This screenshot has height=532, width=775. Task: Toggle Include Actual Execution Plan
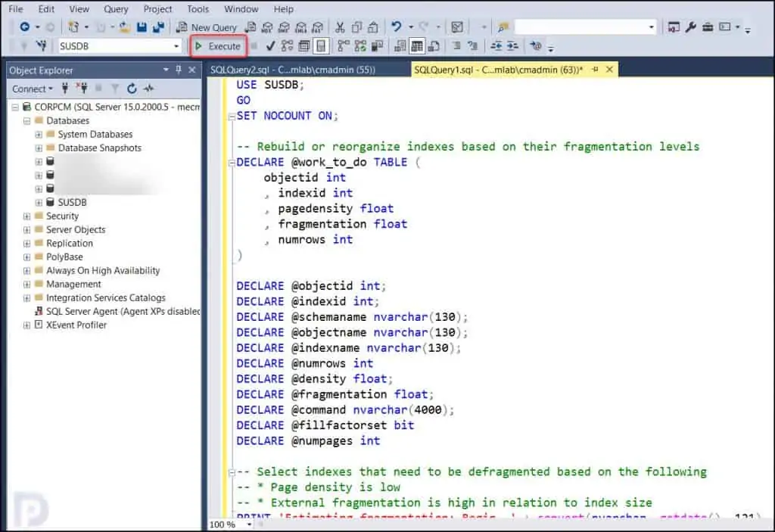343,46
